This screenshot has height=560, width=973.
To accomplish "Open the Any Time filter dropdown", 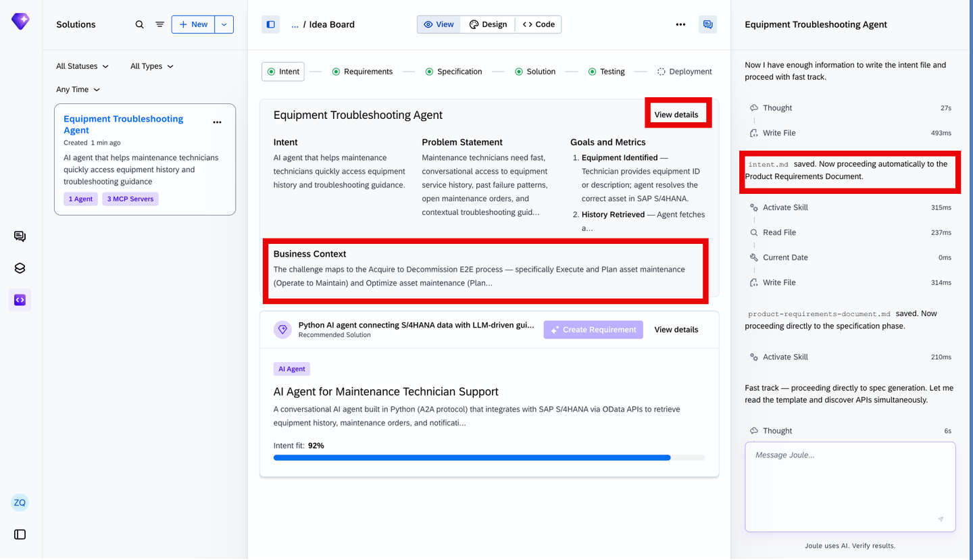I will [x=78, y=89].
